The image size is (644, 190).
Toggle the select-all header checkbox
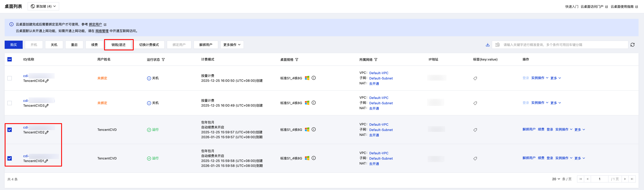click(10, 59)
